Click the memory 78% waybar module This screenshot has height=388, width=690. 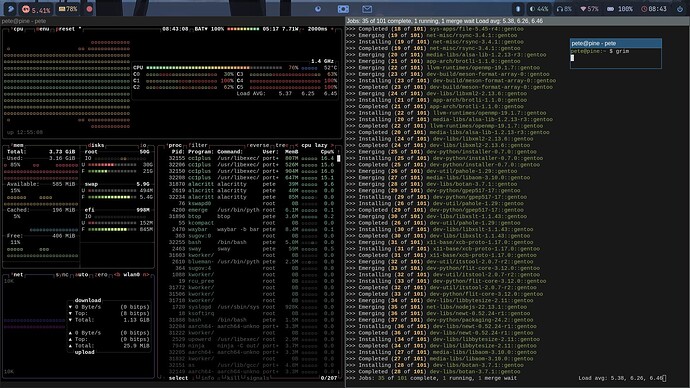68,9
